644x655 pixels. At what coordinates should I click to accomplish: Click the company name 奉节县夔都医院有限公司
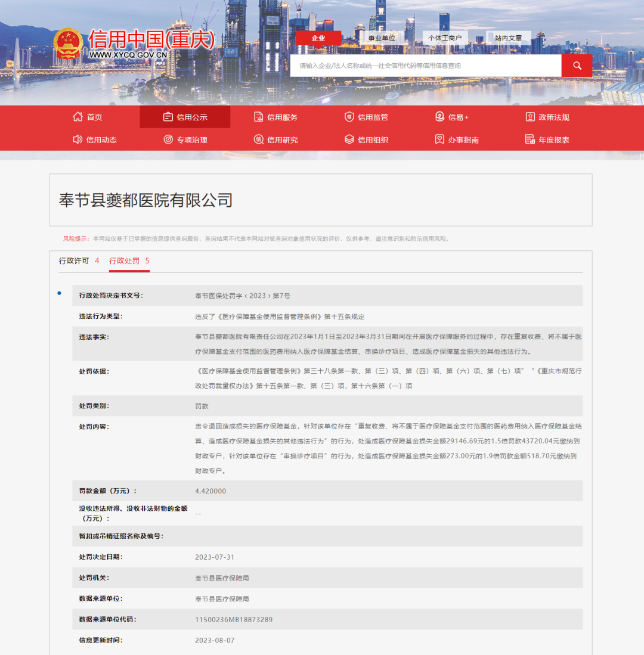tap(146, 200)
